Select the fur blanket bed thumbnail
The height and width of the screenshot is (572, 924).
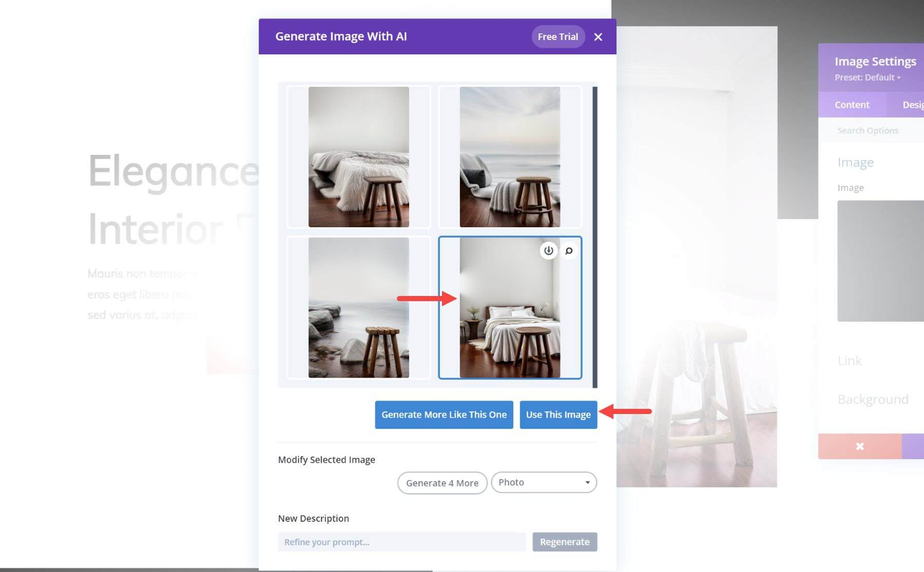(359, 157)
